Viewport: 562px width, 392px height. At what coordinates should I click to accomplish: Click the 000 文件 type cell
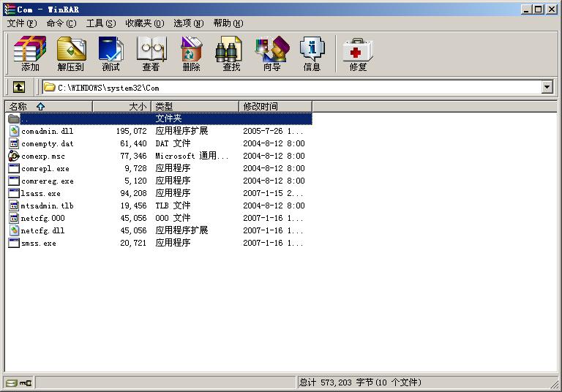(173, 218)
